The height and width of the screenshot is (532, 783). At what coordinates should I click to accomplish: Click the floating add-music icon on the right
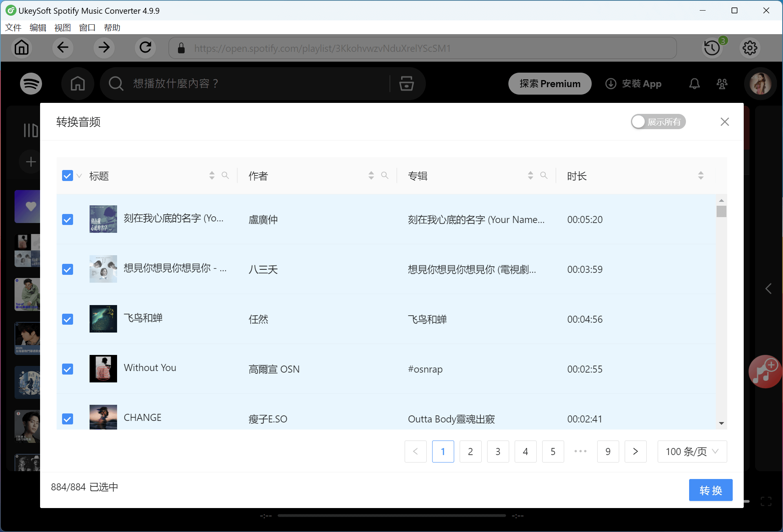[x=765, y=371]
